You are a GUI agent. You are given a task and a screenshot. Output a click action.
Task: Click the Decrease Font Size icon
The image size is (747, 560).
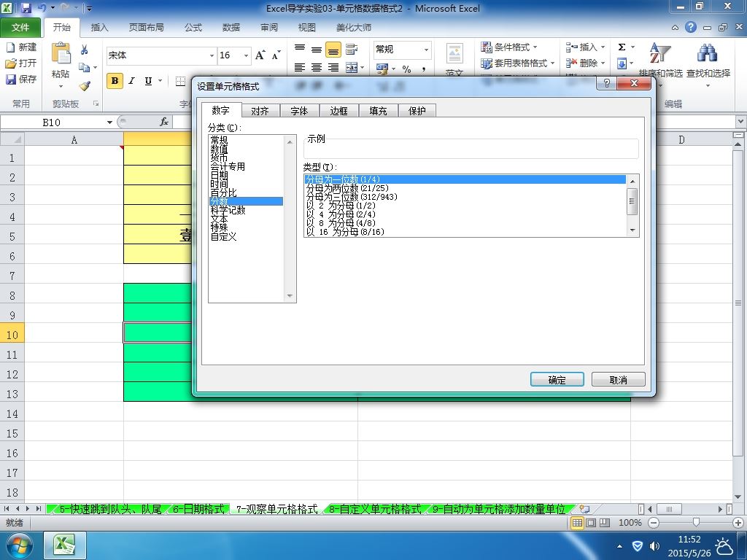[276, 55]
